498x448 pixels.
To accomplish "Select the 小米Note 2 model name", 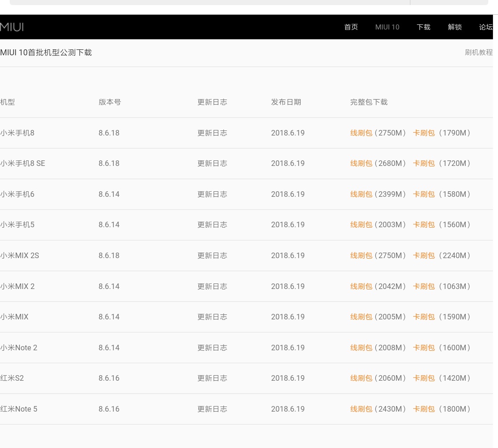I will click(18, 348).
